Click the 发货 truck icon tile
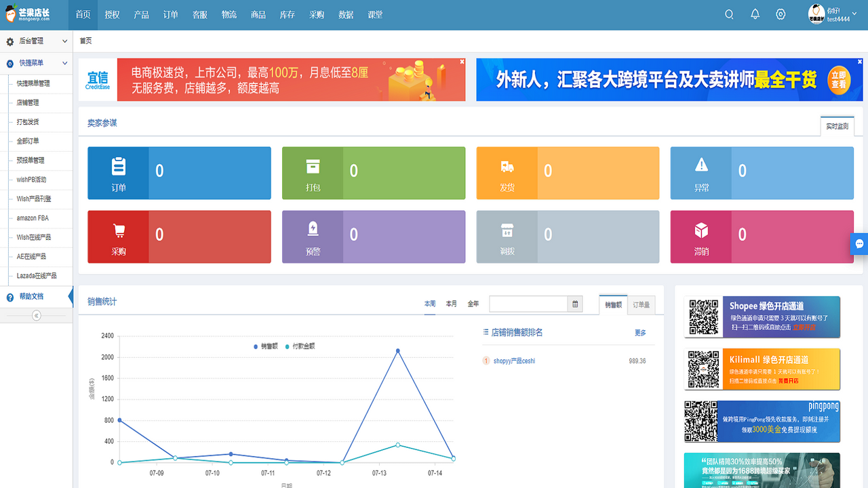Viewport: 868px width, 488px height. [507, 173]
